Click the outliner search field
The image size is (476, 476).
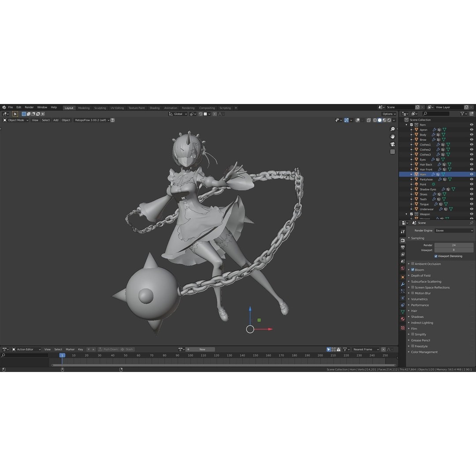click(x=436, y=114)
